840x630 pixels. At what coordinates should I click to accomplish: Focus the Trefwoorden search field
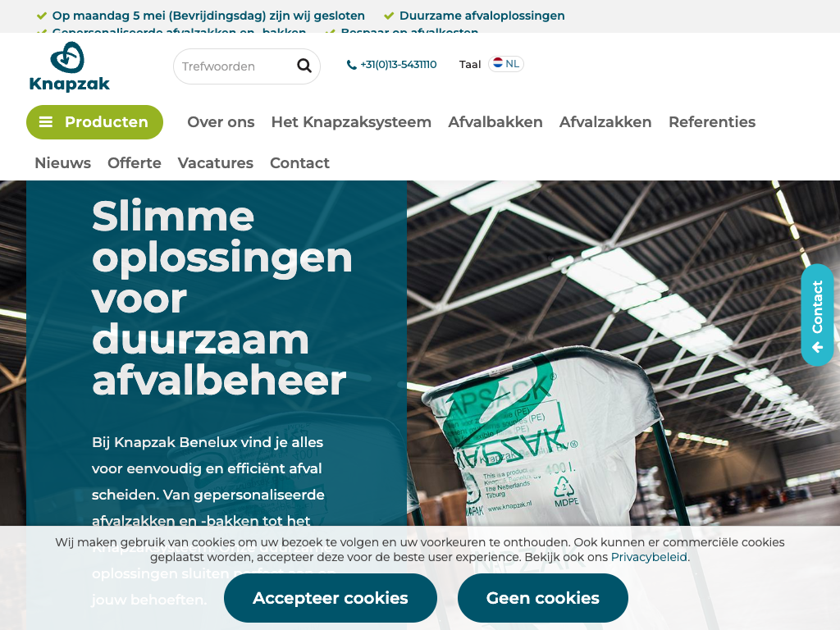coord(235,66)
